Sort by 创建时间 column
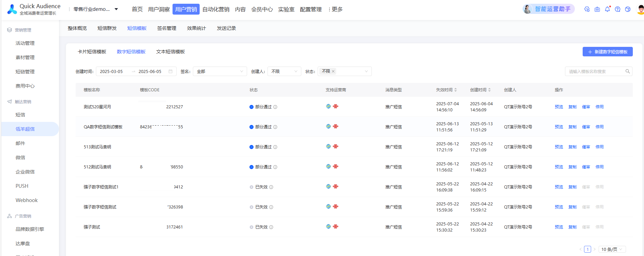 (489, 90)
